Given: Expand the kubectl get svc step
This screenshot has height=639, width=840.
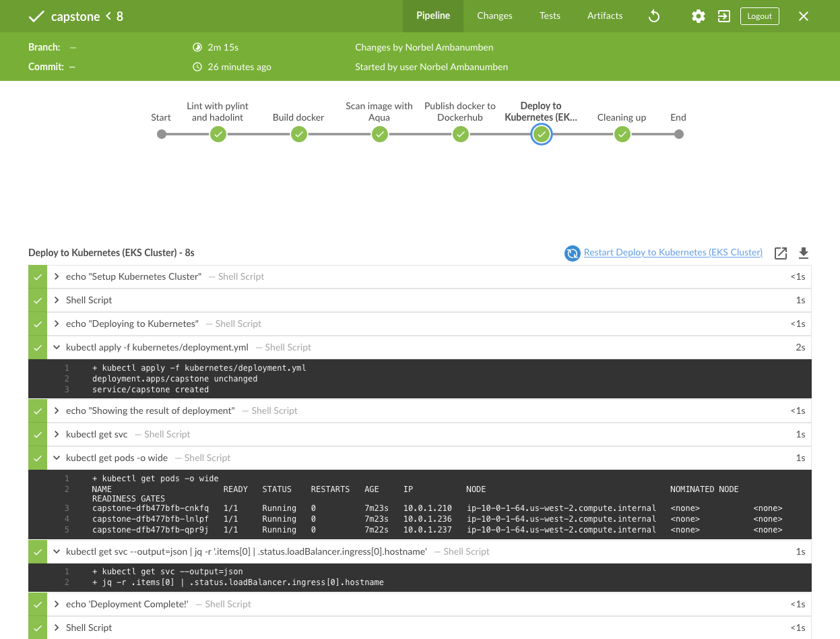Looking at the screenshot, I should point(57,434).
